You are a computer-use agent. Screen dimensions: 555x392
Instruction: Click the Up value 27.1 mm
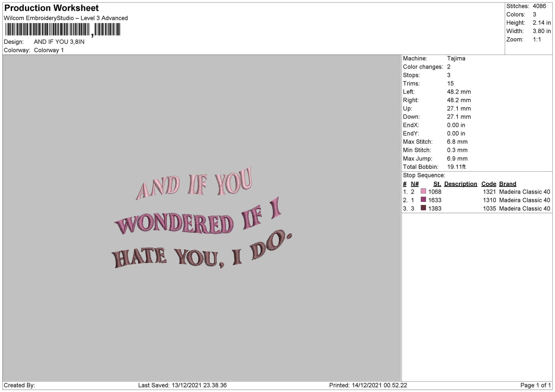coord(459,109)
